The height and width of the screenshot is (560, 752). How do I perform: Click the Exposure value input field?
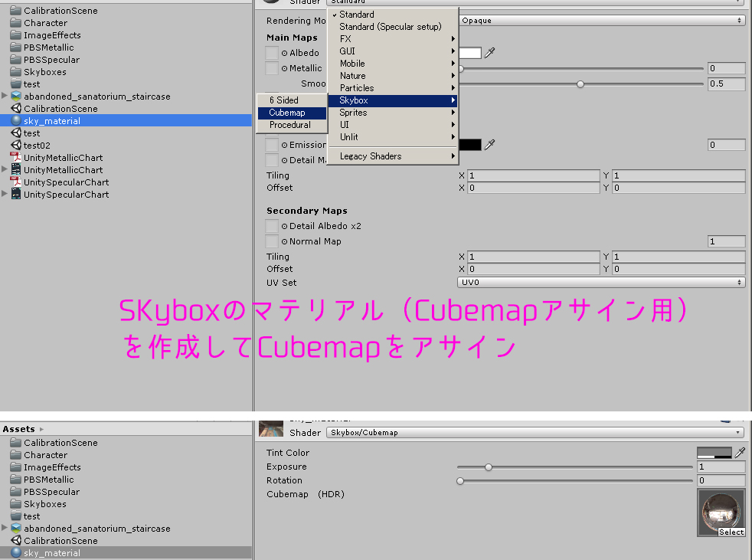(721, 467)
